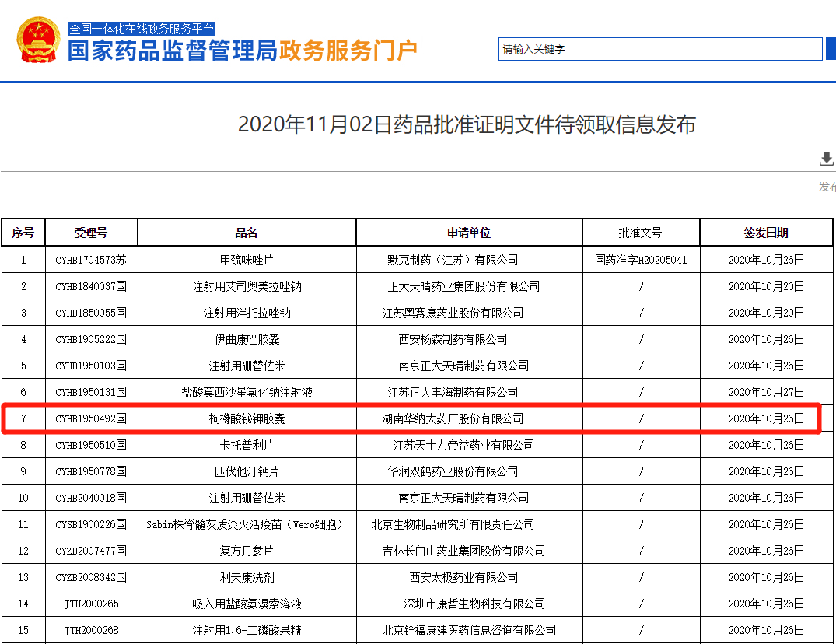This screenshot has width=836, height=644.
Task: Select acceptance number CYHB1950103国
Action: click(x=91, y=366)
